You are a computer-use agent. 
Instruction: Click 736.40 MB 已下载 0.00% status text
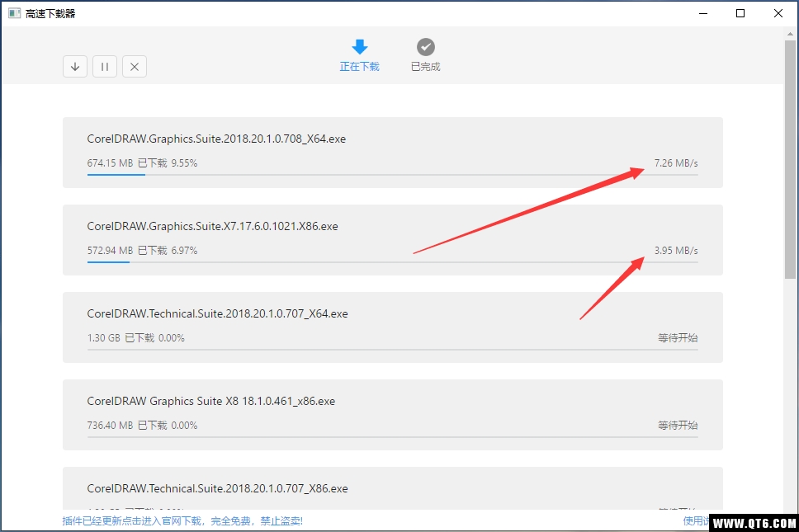[142, 426]
